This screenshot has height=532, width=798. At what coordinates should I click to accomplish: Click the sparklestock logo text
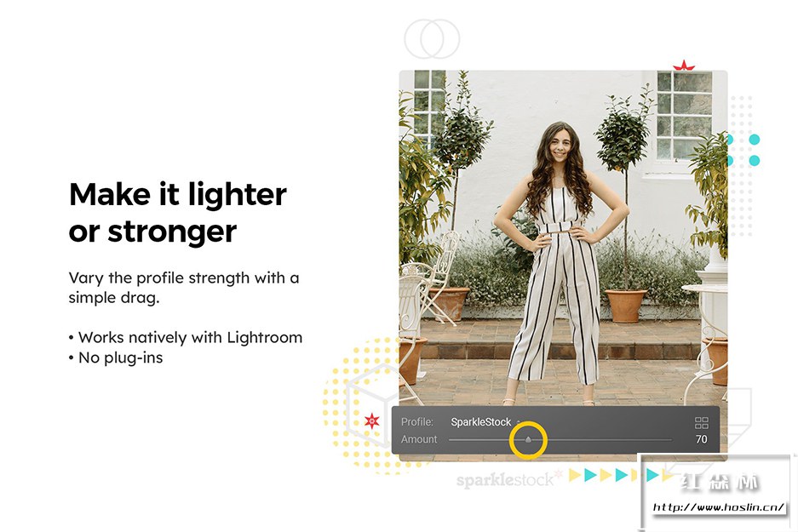point(505,479)
